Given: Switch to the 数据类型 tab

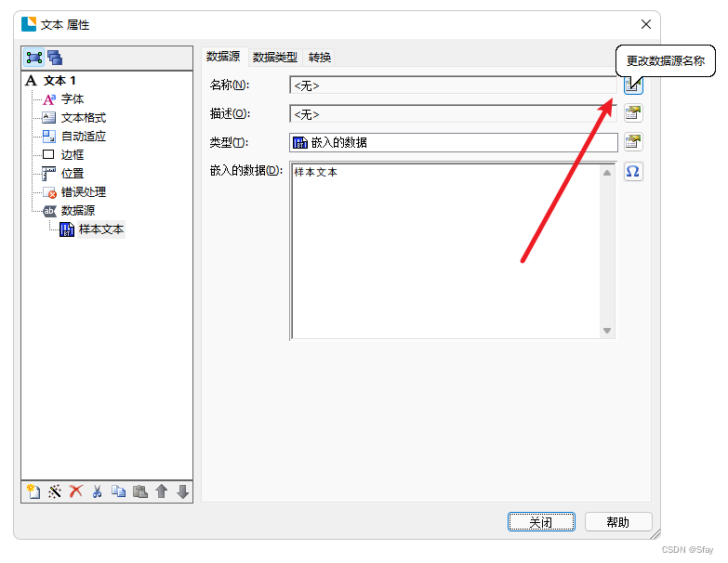Looking at the screenshot, I should click(275, 58).
